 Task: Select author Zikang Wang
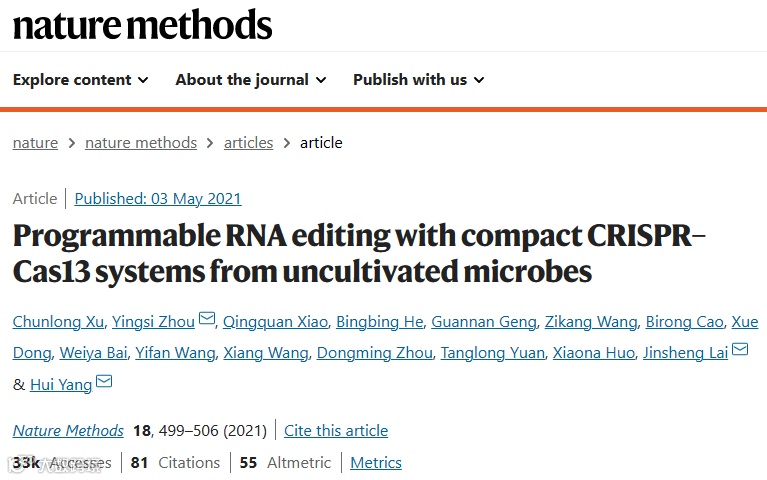coord(591,322)
